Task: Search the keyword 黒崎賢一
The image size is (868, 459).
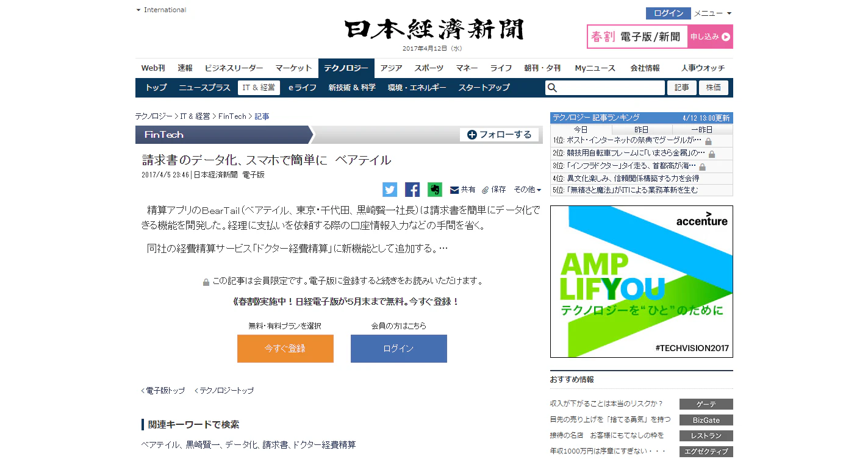Action: pyautogui.click(x=204, y=445)
